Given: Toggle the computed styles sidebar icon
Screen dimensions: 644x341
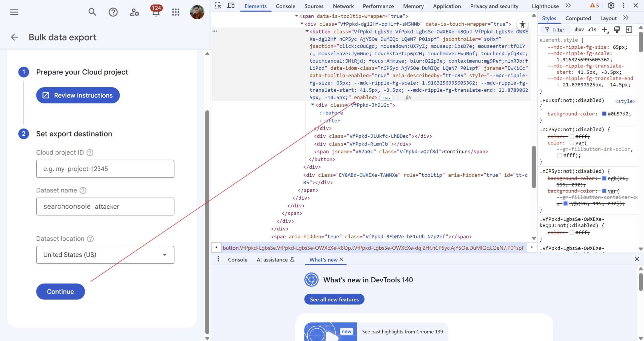Looking at the screenshot, I should coord(629,30).
